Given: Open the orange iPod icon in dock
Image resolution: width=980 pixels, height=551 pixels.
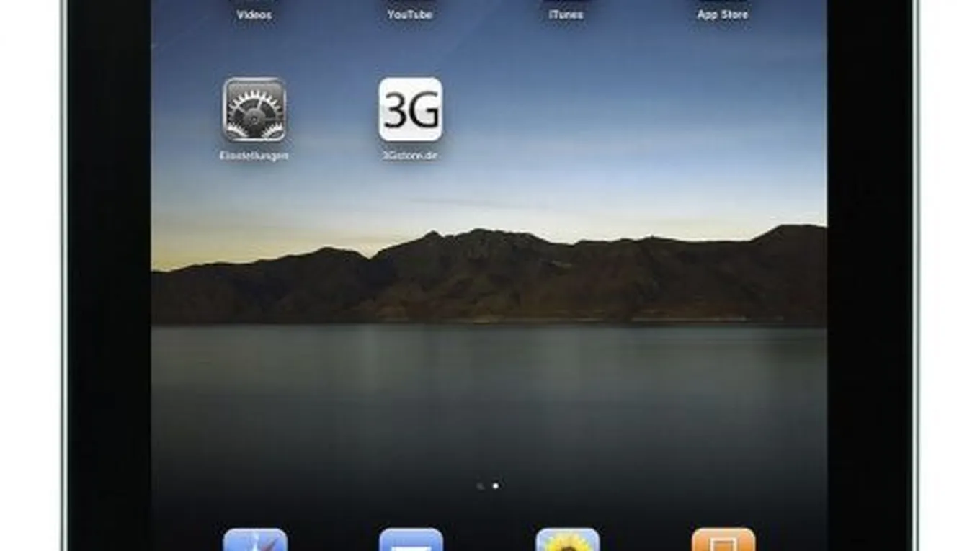Looking at the screenshot, I should pyautogui.click(x=723, y=540).
